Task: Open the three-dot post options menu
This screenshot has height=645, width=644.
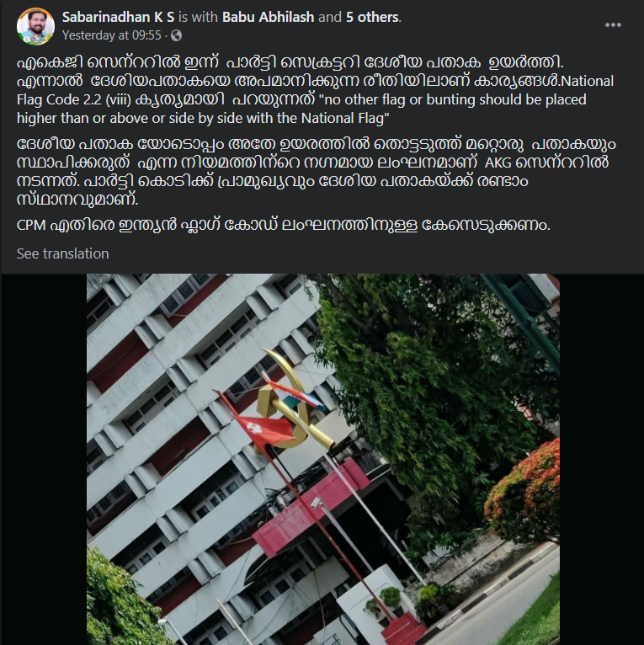Action: point(613,25)
